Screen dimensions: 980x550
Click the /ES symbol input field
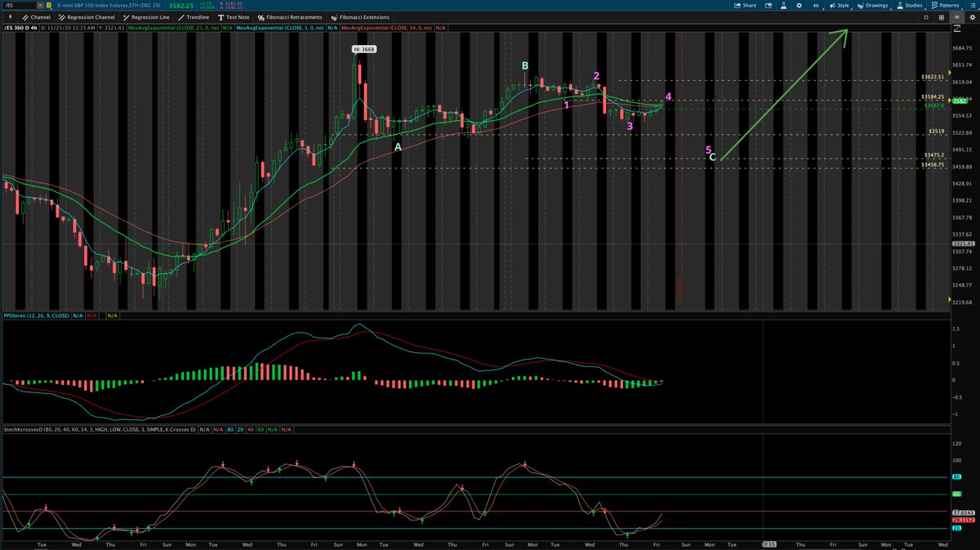(x=19, y=5)
